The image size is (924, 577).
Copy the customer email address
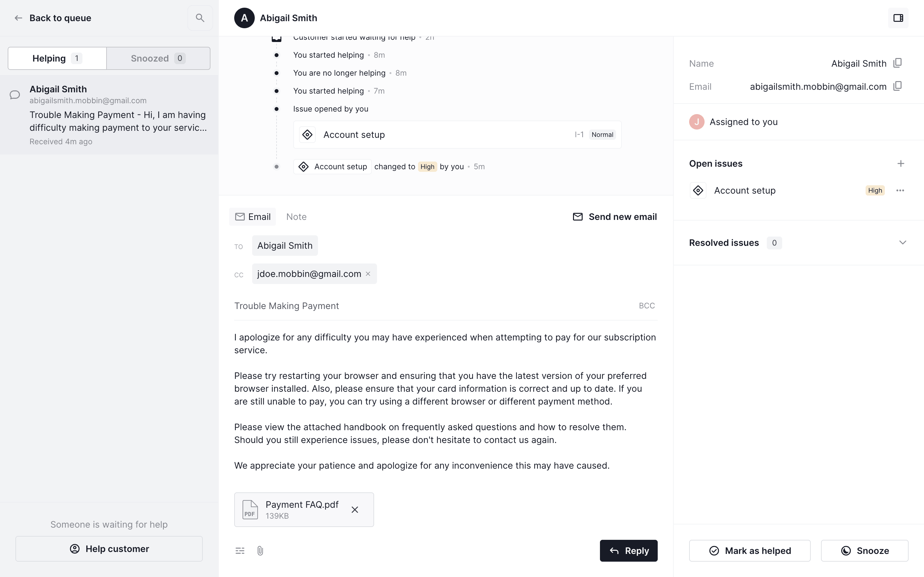point(898,86)
